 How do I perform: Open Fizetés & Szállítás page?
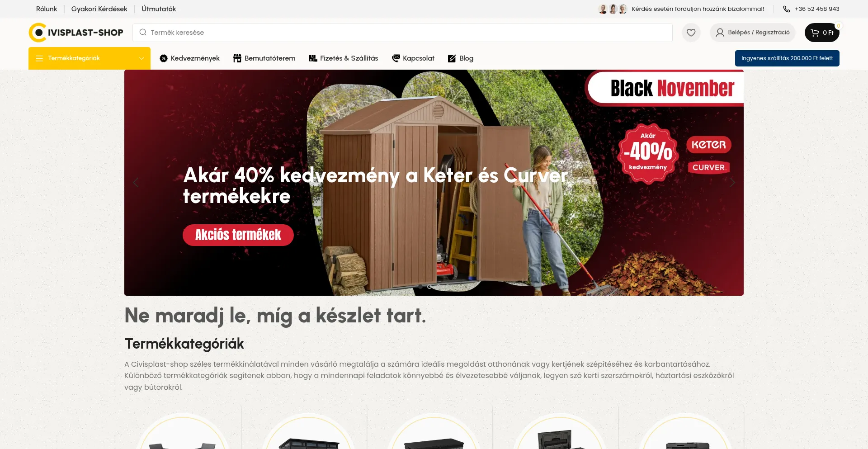(x=344, y=58)
